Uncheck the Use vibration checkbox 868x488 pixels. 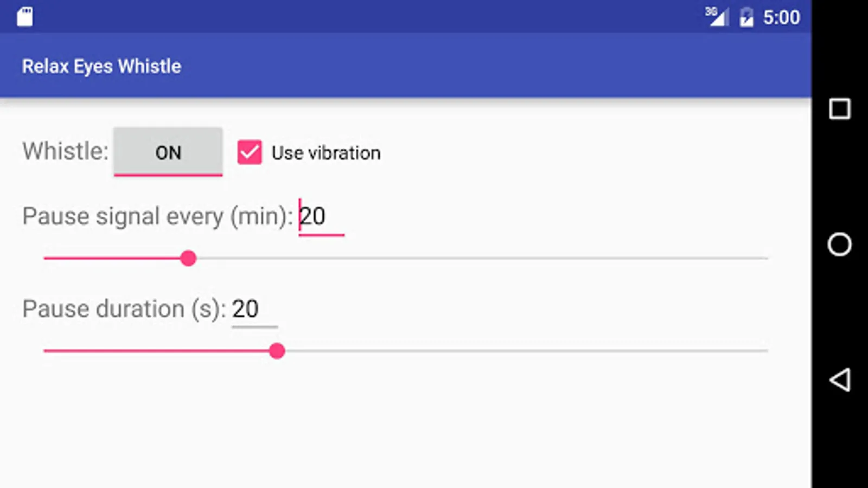pos(250,152)
